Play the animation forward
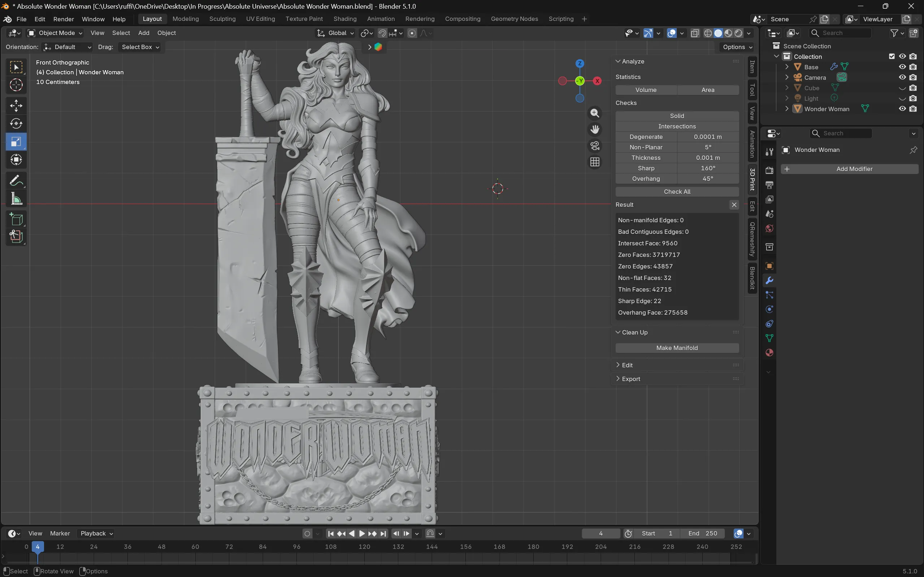Screen dimensions: 924x577 pos(362,533)
